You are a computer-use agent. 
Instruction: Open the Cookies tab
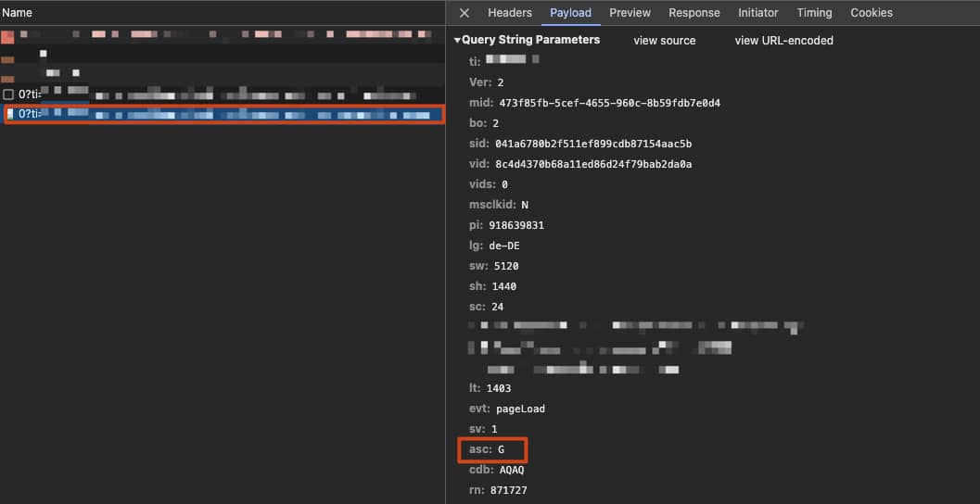[x=871, y=13]
